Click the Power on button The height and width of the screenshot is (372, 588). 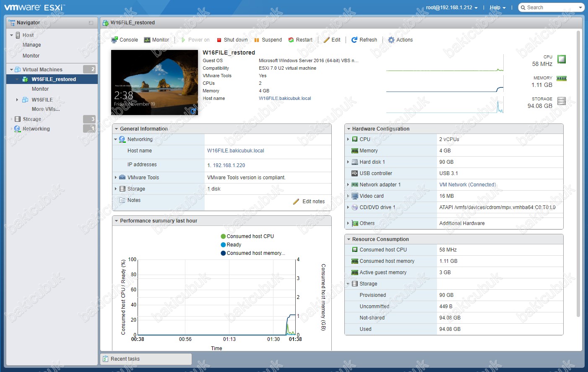pos(195,40)
